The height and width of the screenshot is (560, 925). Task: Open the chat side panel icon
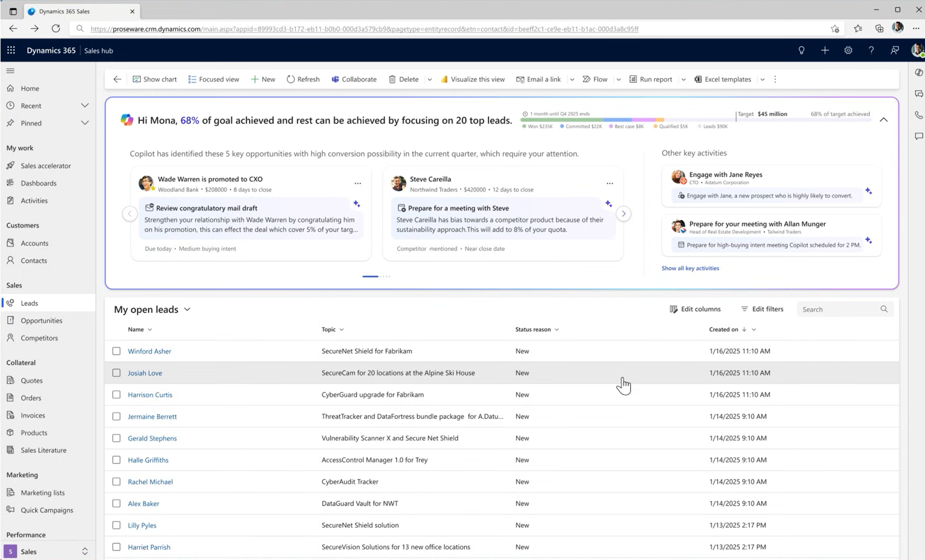click(918, 136)
